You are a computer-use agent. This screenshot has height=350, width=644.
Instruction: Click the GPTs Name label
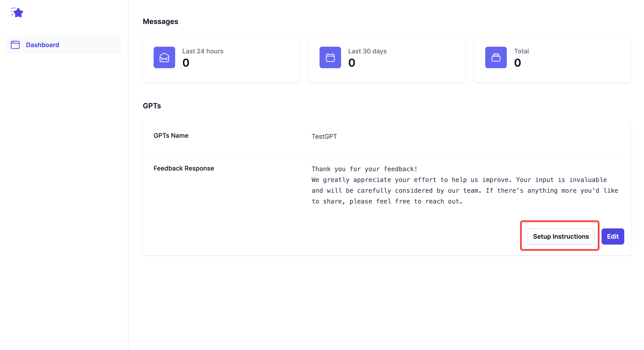pos(171,136)
